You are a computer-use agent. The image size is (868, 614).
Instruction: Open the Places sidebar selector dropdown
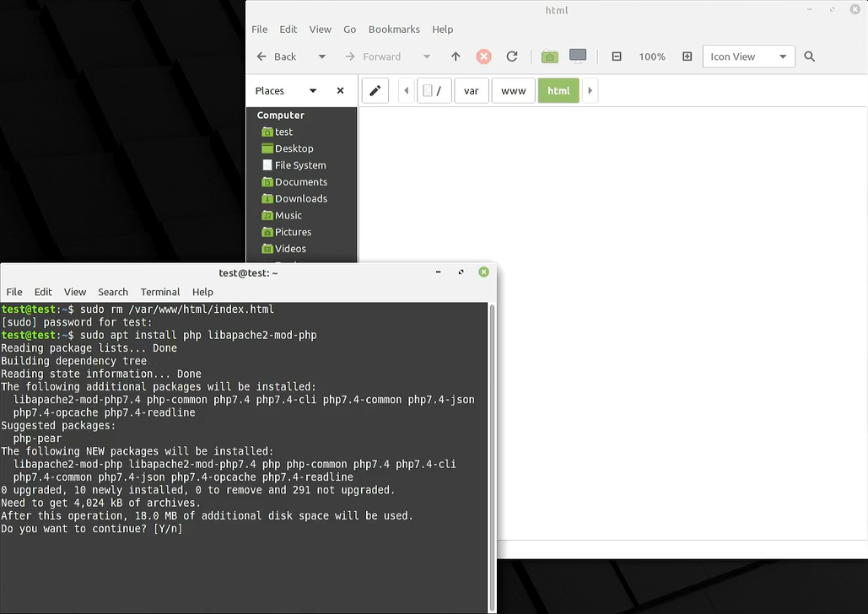[x=312, y=91]
